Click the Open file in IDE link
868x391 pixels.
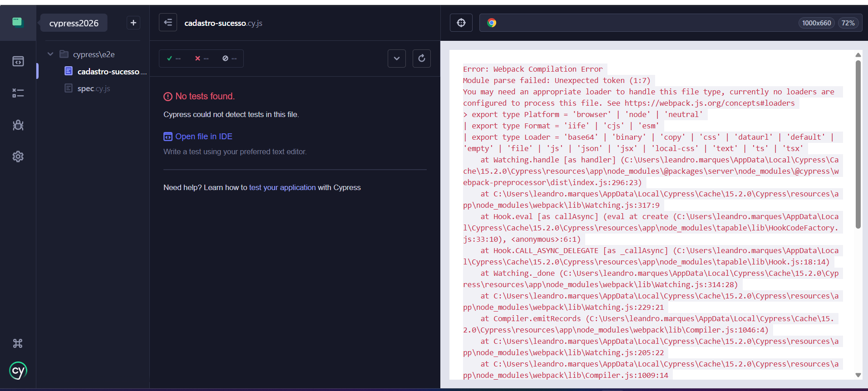click(203, 137)
